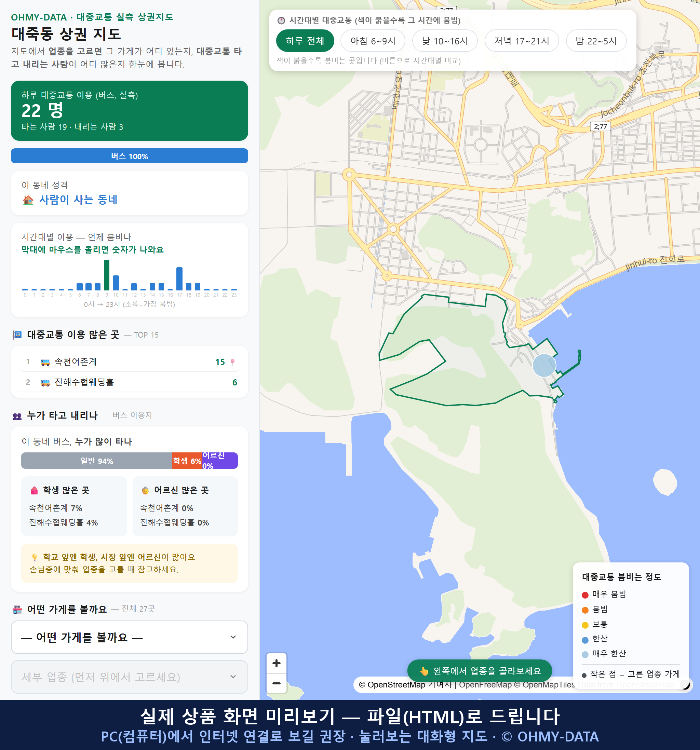Click the light blue transit circle on map
Viewport: 700px width, 750px height.
point(544,365)
